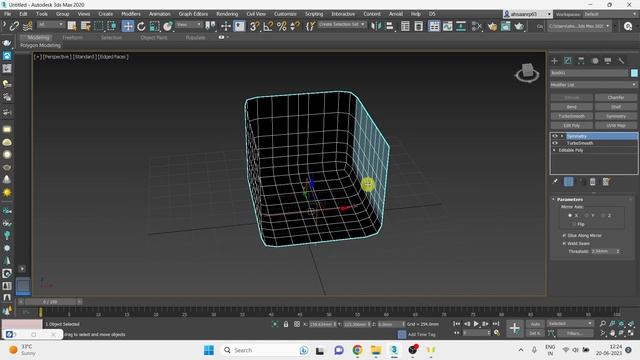Click the Window/Crossing selection toggle icon
This screenshot has height=360, width=640.
click(x=112, y=26)
